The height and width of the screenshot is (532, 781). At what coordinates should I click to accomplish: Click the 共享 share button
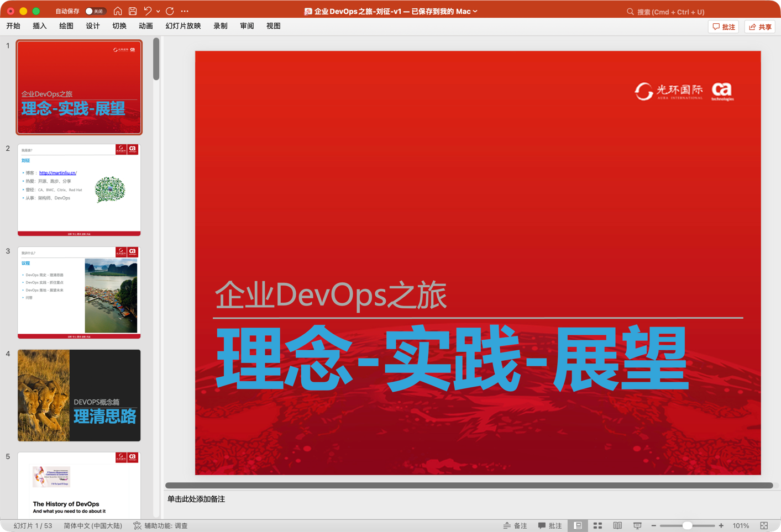(759, 26)
